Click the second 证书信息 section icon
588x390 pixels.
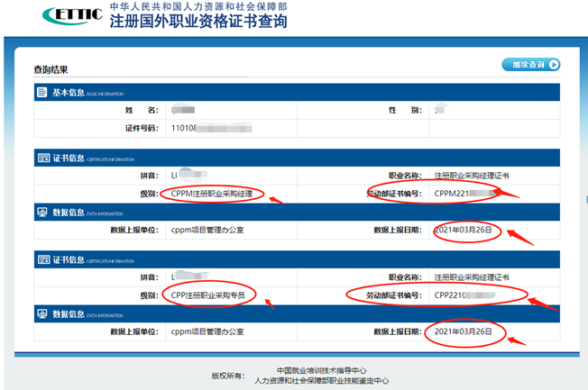click(43, 259)
